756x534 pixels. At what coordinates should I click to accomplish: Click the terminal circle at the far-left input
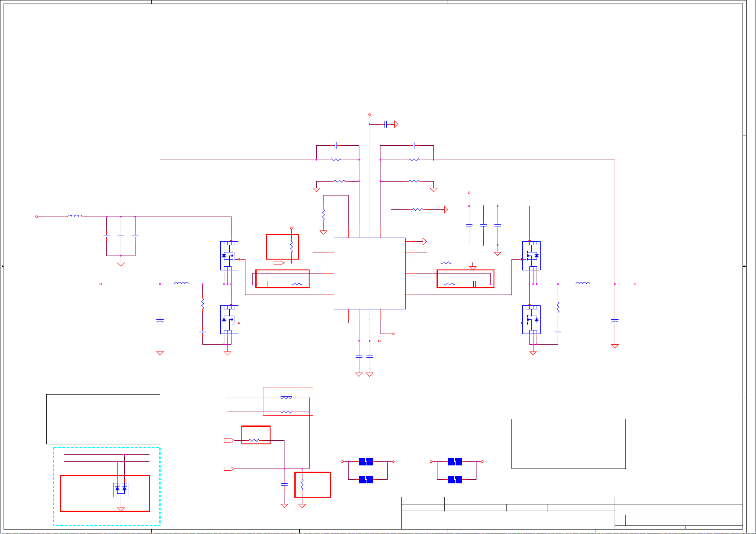(37, 217)
